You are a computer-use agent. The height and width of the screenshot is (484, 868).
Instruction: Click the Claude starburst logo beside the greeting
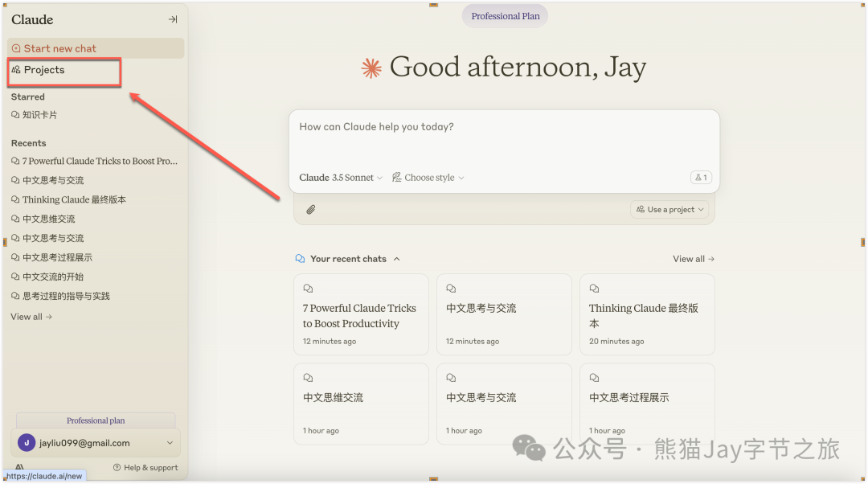(x=371, y=68)
